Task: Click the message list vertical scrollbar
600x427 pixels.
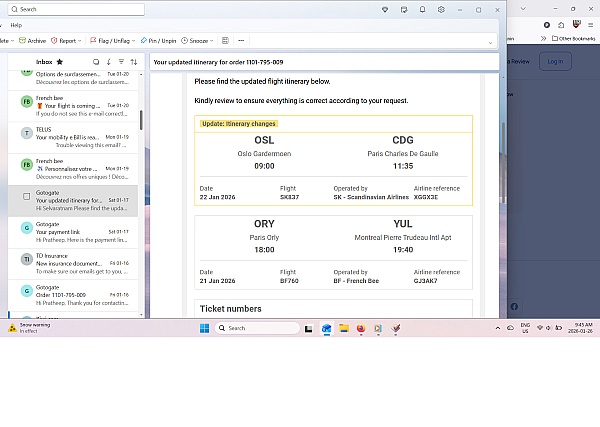Action: [x=141, y=120]
